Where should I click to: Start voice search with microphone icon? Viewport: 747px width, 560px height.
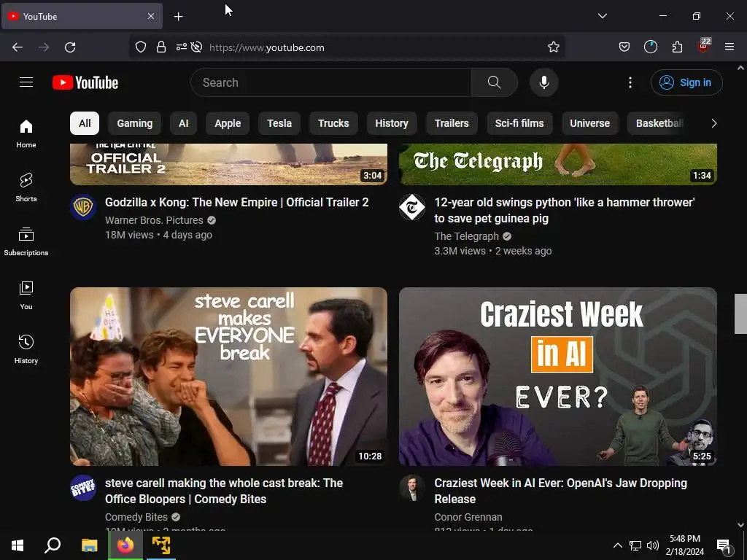click(x=544, y=82)
